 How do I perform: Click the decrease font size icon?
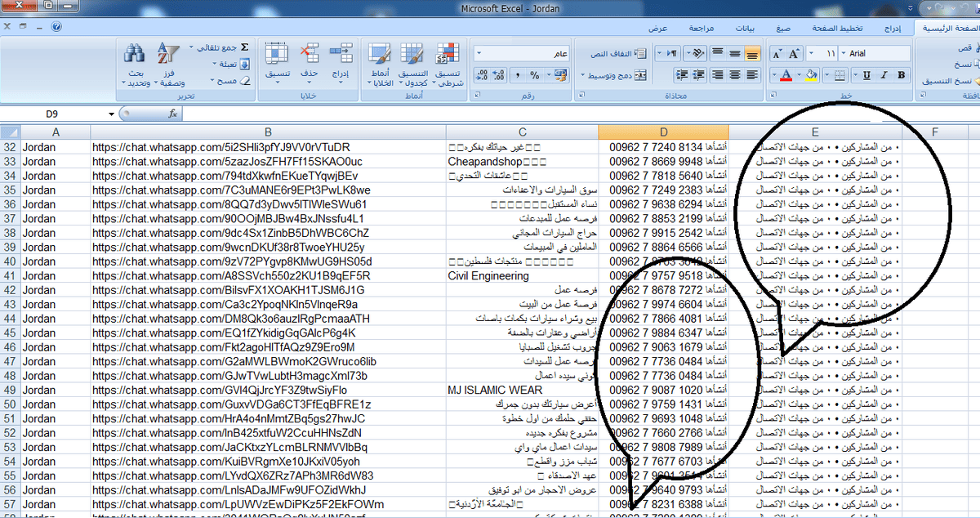[776, 54]
